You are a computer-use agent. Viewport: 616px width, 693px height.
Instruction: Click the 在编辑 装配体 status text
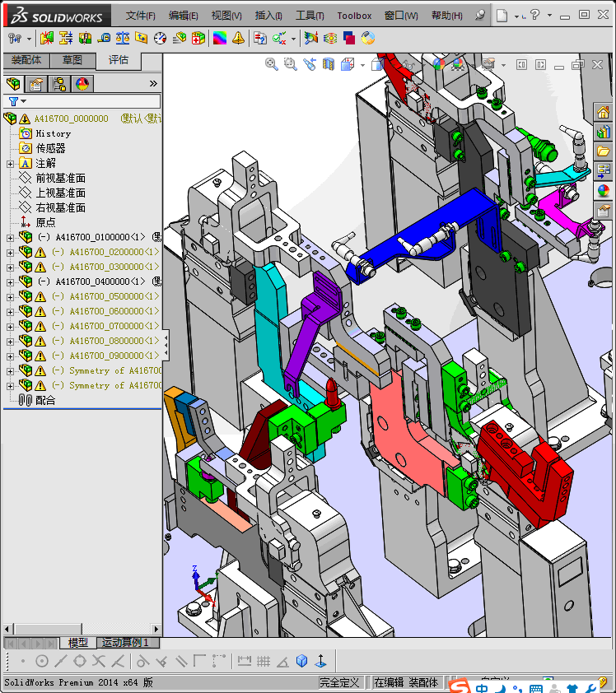click(406, 682)
